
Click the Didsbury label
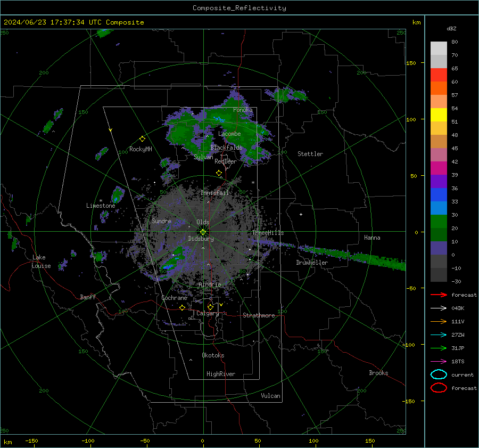201,239
